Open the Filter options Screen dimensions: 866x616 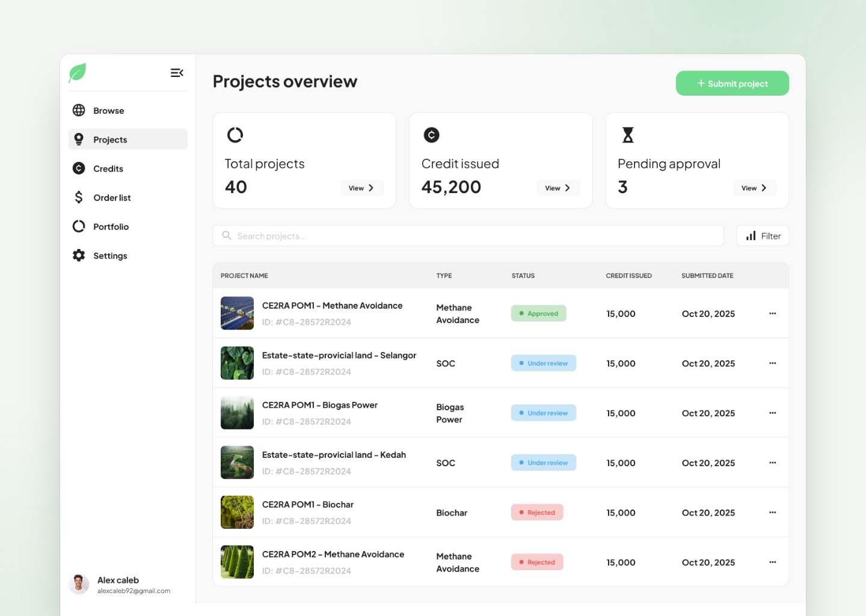(763, 236)
